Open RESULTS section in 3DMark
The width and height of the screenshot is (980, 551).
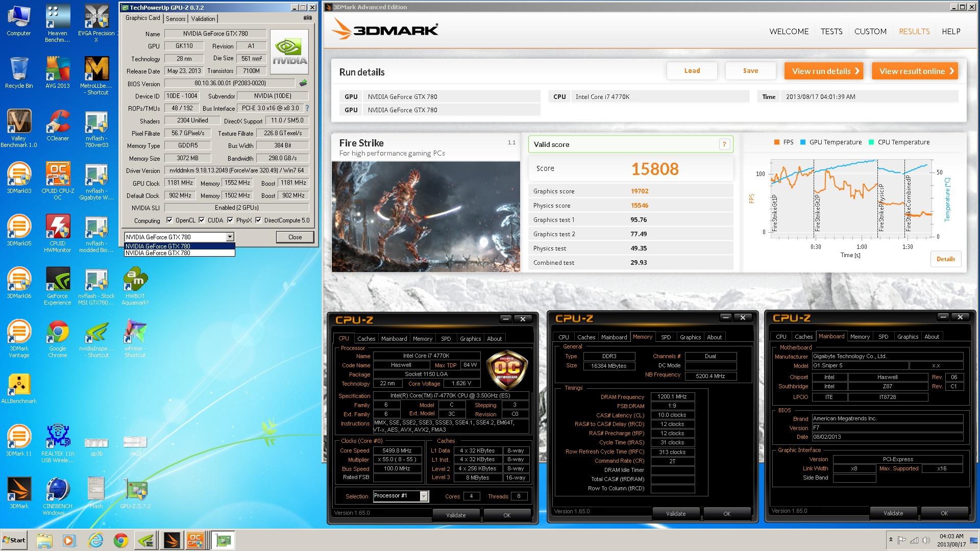click(x=914, y=31)
